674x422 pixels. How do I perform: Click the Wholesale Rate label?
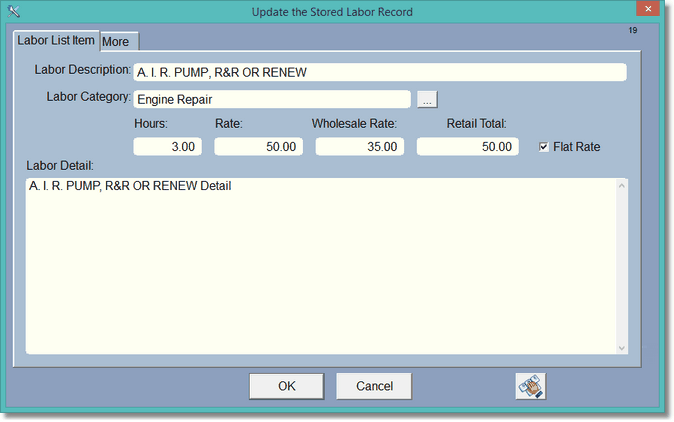pos(354,124)
